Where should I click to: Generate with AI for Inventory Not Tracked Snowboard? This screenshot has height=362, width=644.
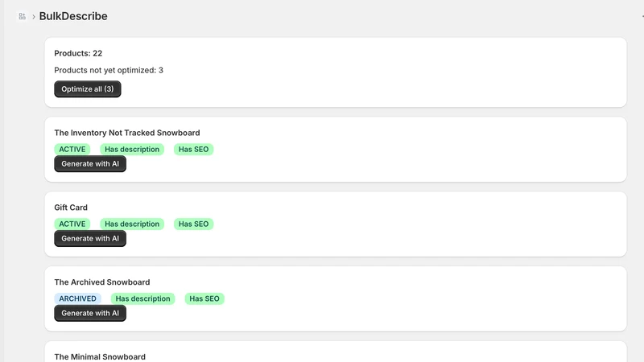click(90, 164)
